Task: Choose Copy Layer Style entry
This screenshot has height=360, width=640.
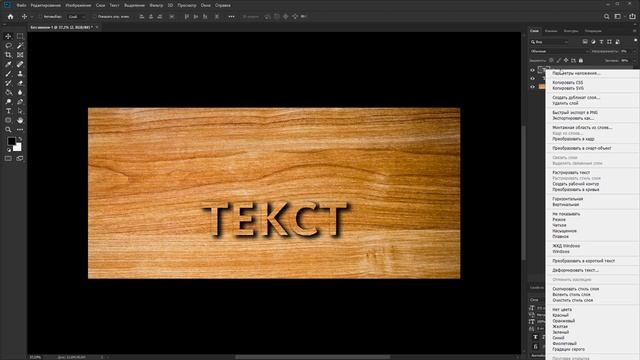Action: point(576,289)
